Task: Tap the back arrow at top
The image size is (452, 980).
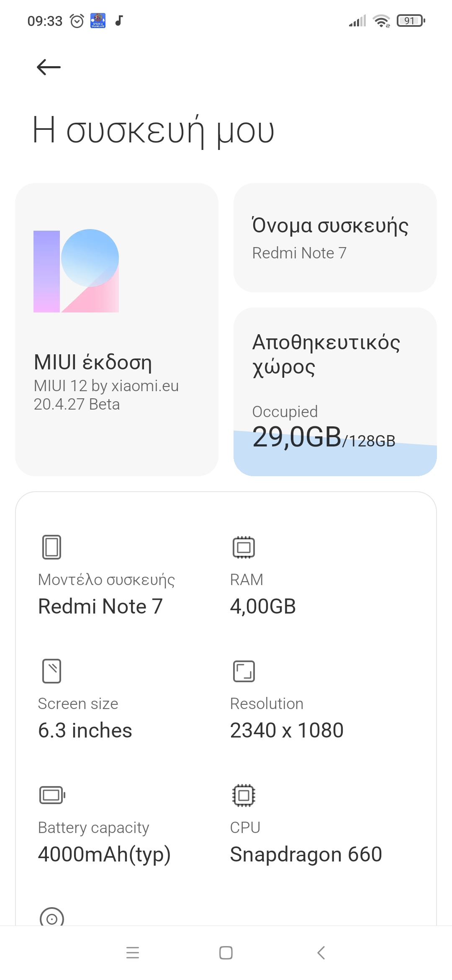Action: 49,67
